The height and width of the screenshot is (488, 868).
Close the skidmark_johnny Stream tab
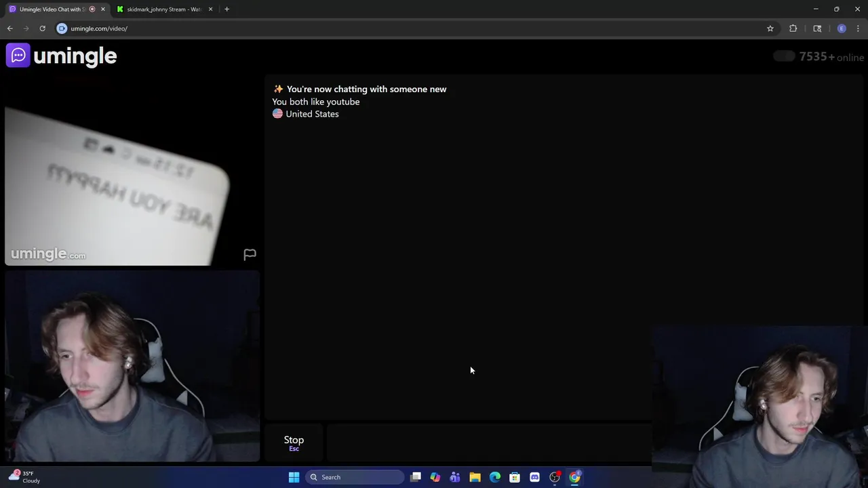(x=210, y=9)
